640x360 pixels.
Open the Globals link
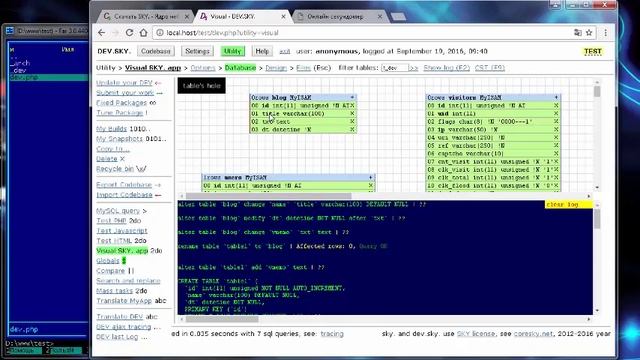108,260
